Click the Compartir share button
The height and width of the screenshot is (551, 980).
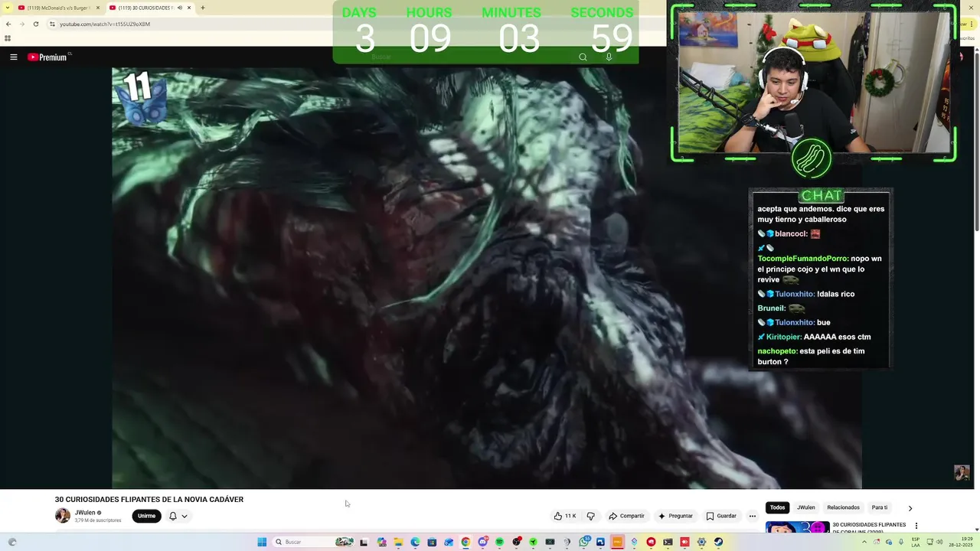(626, 516)
